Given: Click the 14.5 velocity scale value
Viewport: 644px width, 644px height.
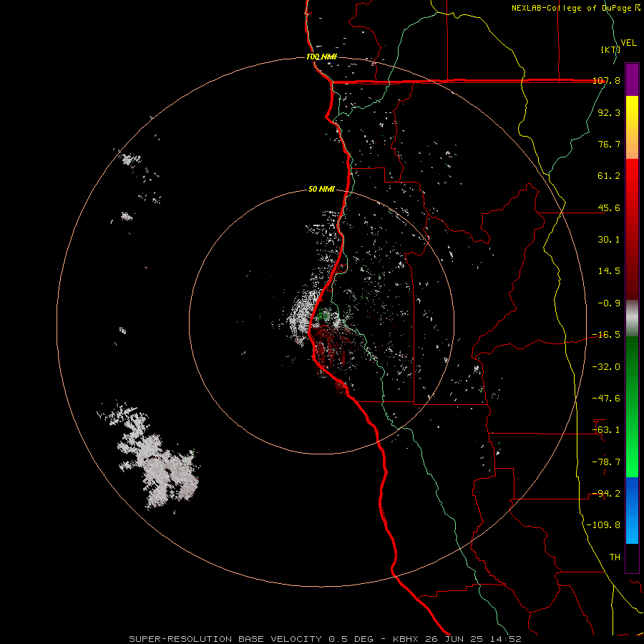Looking at the screenshot, I should 609,271.
